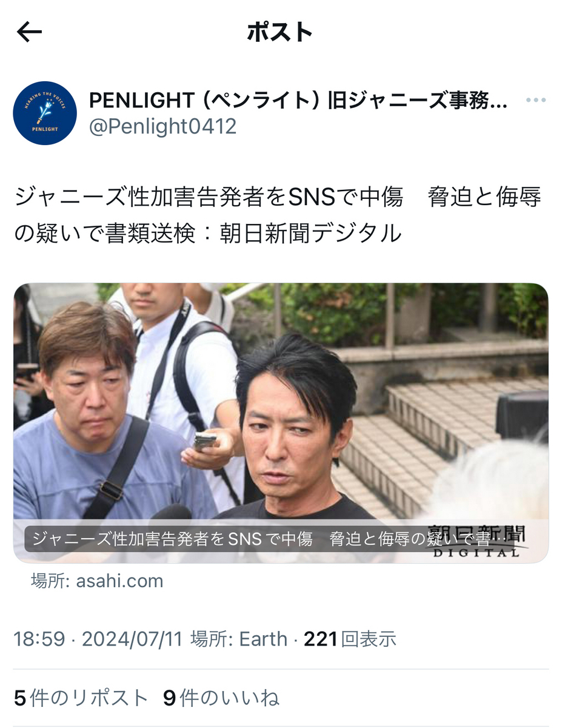Open the three-dot more options menu
Image resolution: width=562 pixels, height=728 pixels.
[x=536, y=101]
